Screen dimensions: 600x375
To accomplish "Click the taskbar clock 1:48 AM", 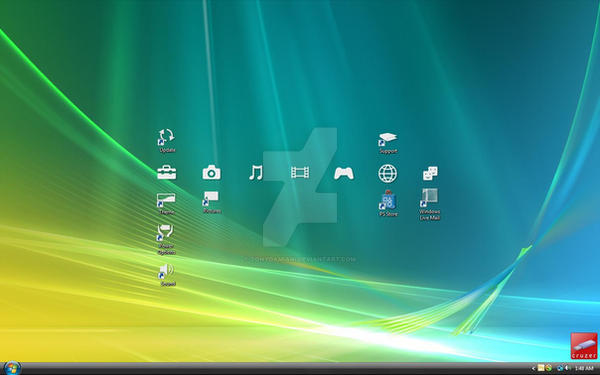I will coord(584,368).
